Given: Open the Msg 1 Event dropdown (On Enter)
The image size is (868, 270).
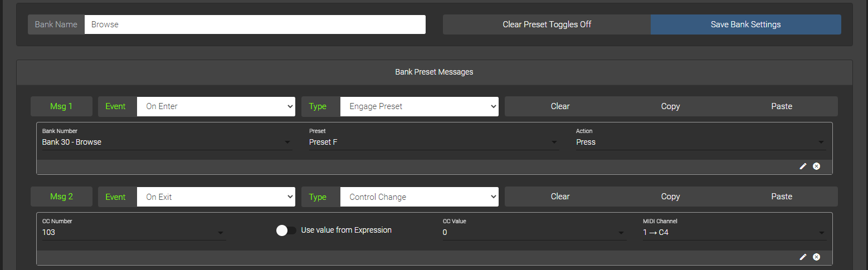Looking at the screenshot, I should (216, 106).
